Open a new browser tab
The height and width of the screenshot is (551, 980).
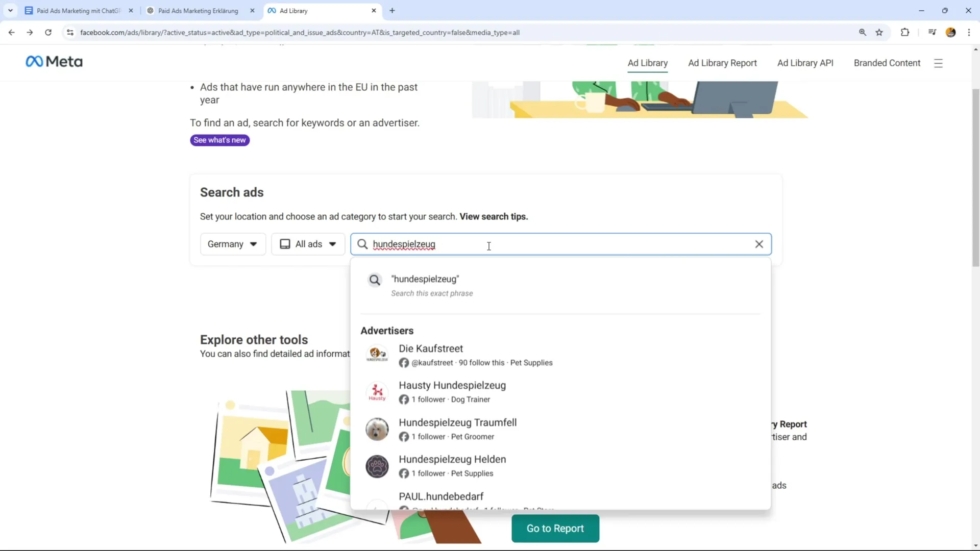[392, 10]
